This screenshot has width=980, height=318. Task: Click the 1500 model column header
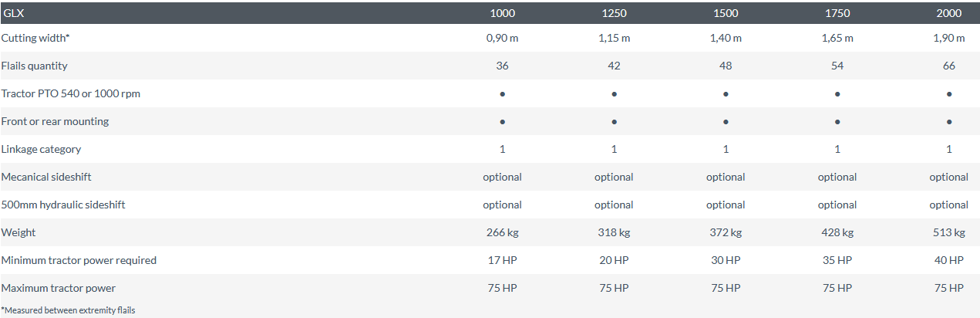(726, 13)
